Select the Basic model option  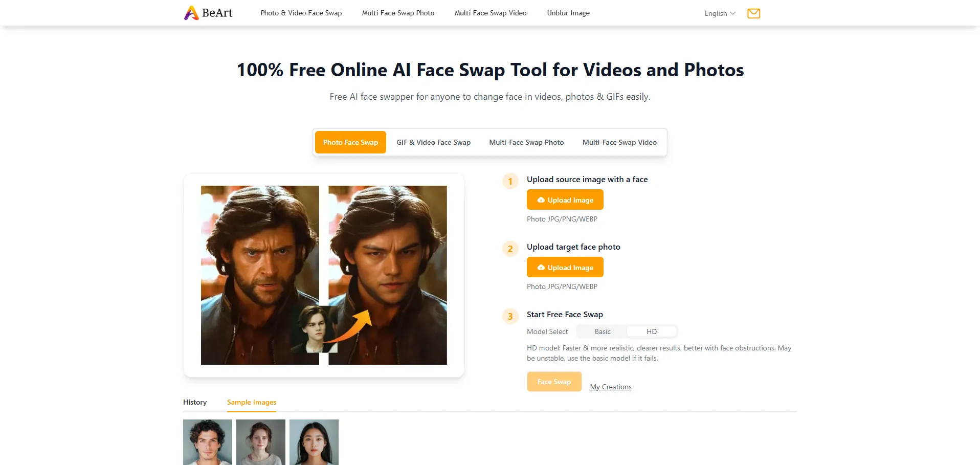(x=602, y=331)
